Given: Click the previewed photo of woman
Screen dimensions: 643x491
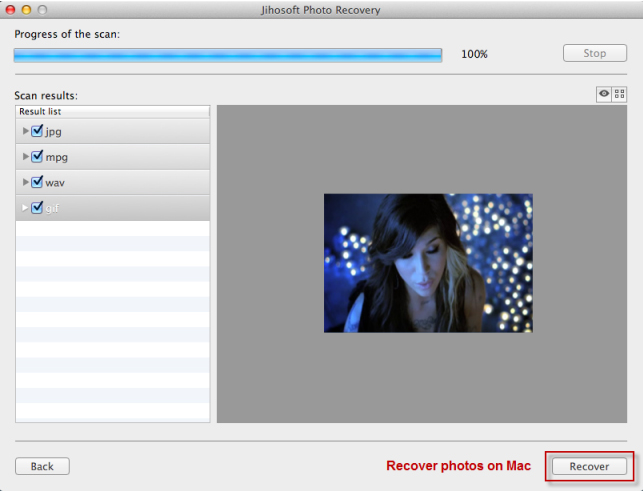Looking at the screenshot, I should tap(428, 263).
